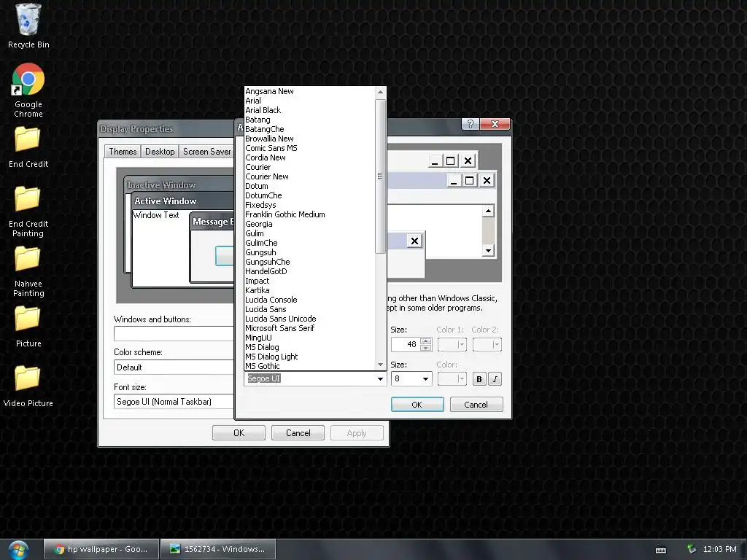Select the Picture folder icon

[x=28, y=326]
